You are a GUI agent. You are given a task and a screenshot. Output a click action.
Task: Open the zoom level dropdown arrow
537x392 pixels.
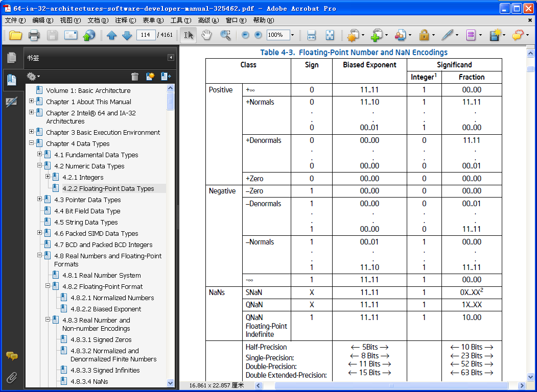pyautogui.click(x=292, y=35)
